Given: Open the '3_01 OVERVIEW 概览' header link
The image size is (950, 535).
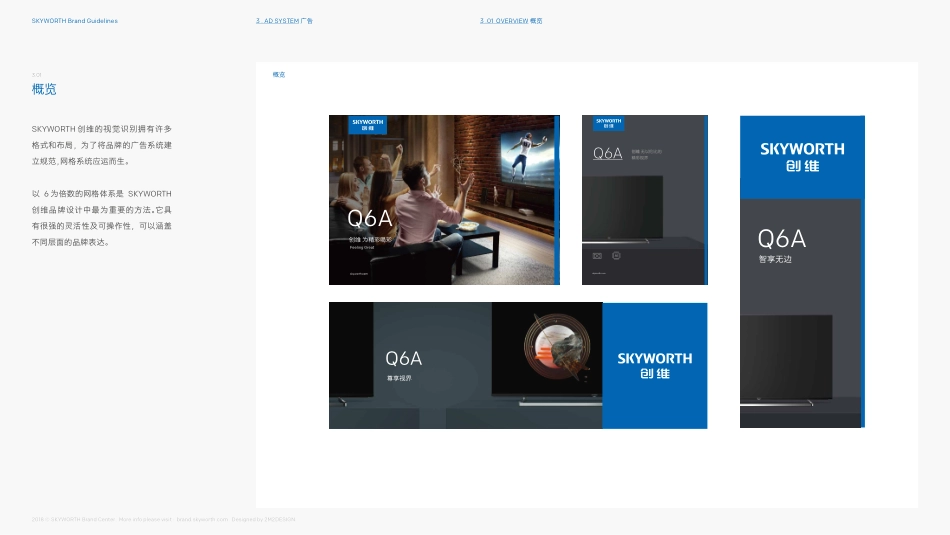Looking at the screenshot, I should click(511, 21).
